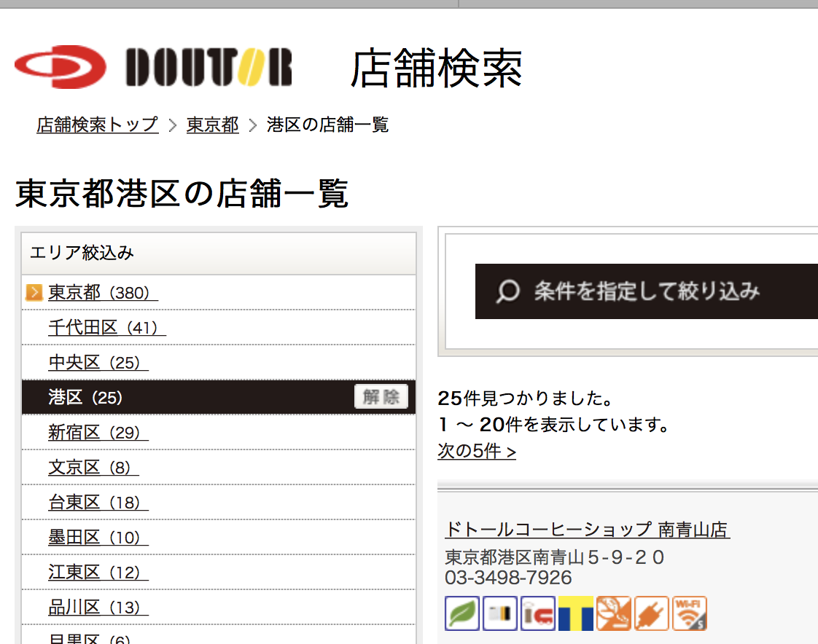Viewport: 818px width, 644px height.
Task: Click heading 東京都港区の店舗一覧
Action: pos(182,194)
